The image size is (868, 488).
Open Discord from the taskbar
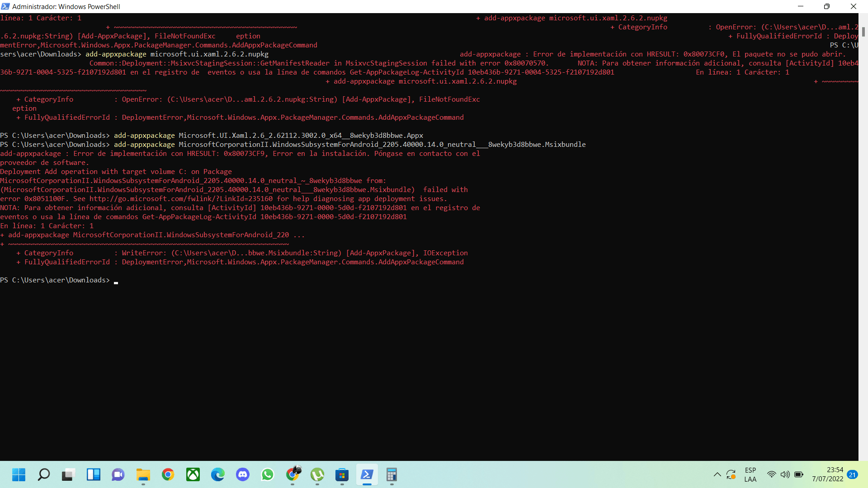coord(243,474)
